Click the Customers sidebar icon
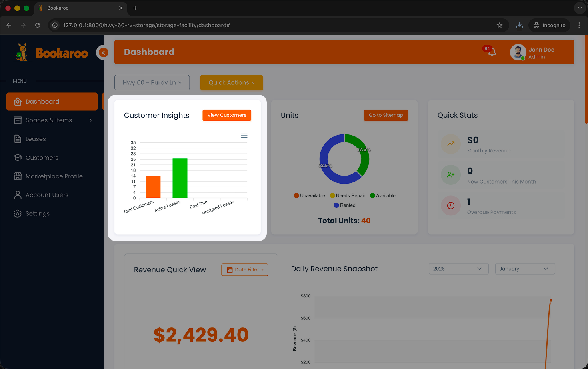 [x=18, y=158]
